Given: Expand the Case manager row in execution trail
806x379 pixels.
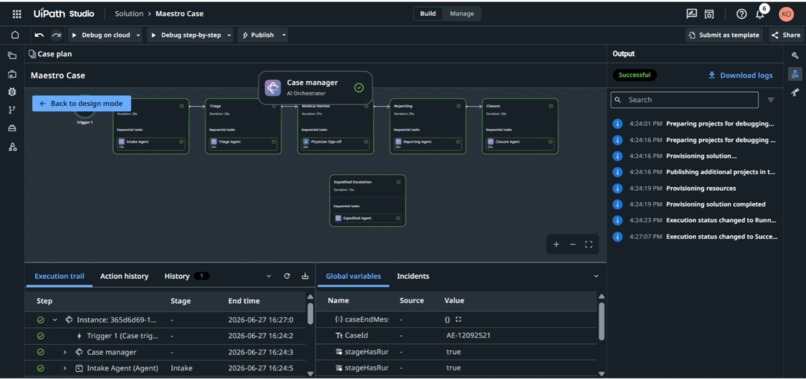Looking at the screenshot, I should (65, 352).
